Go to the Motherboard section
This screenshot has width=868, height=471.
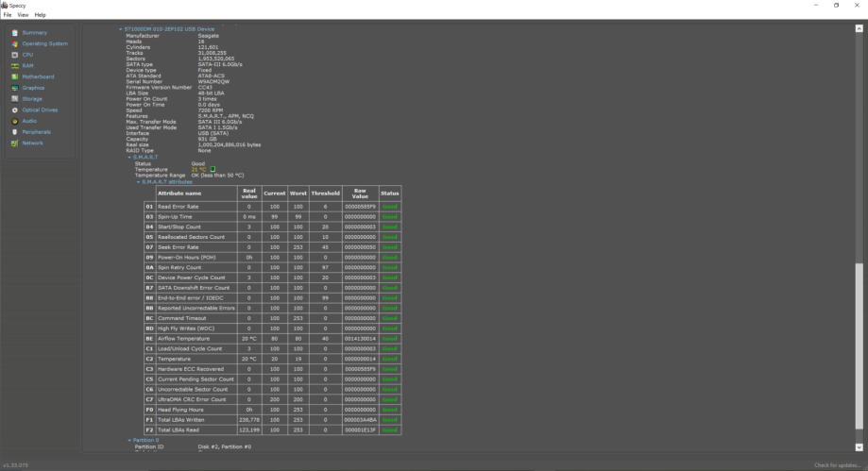click(x=38, y=77)
